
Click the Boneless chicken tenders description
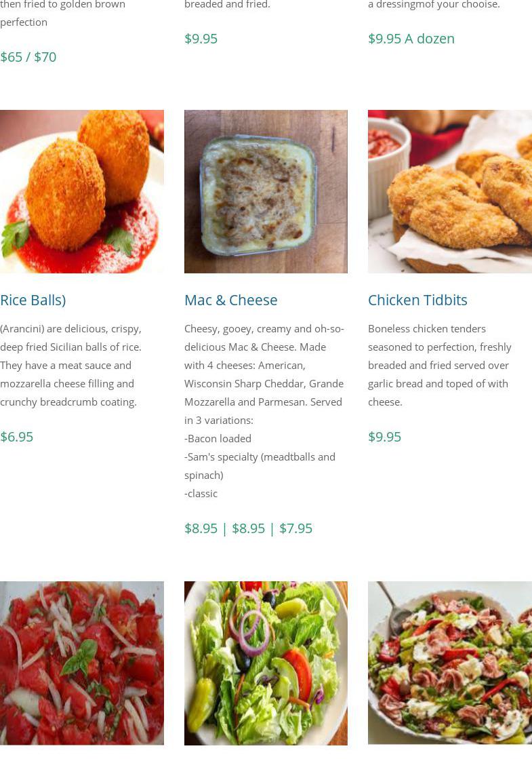(x=440, y=366)
